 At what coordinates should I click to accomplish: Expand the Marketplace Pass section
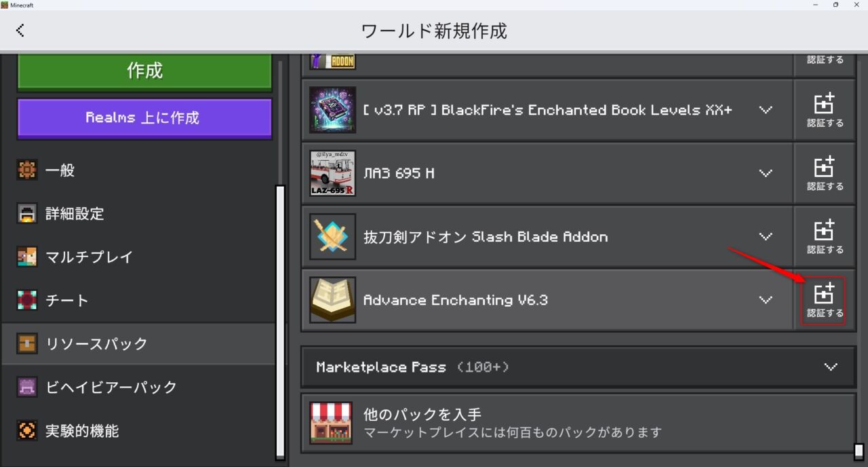(x=831, y=367)
